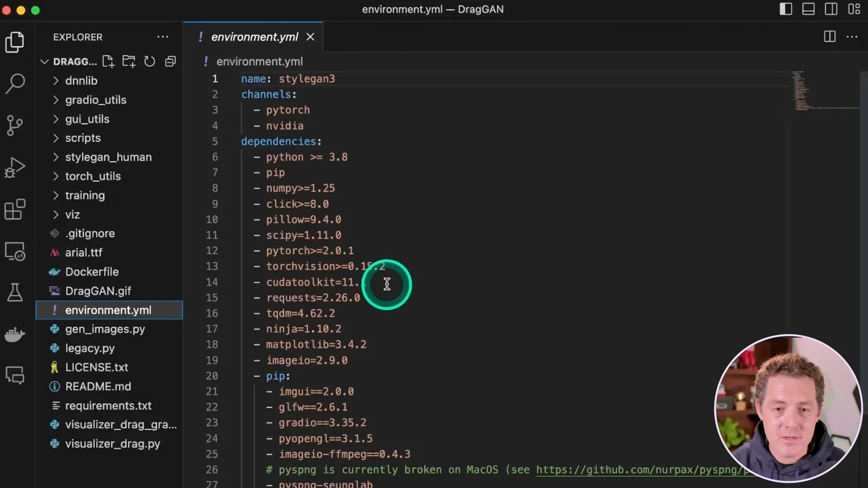Toggle the primary side bar
This screenshot has width=868, height=488.
pos(786,9)
